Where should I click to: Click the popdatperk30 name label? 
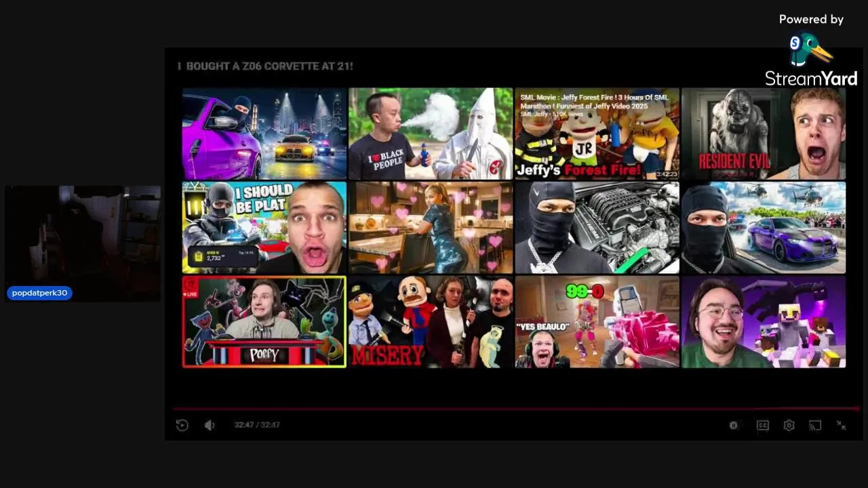39,293
